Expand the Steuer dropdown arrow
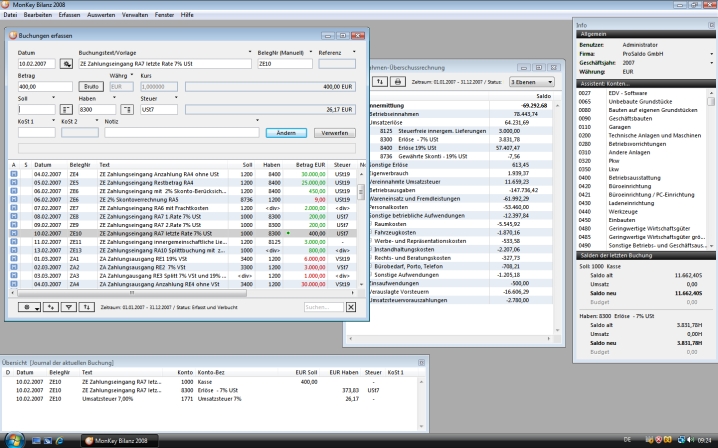718x448 pixels. click(178, 97)
